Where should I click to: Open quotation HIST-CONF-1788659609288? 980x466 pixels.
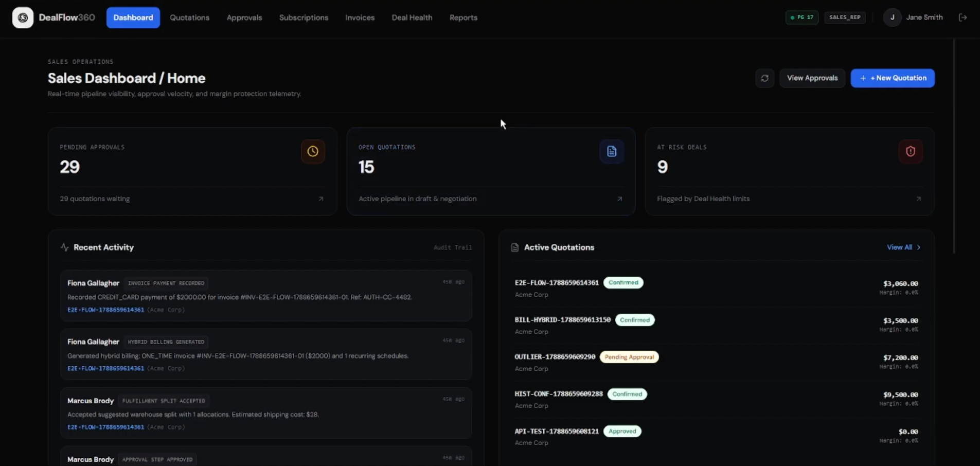[558, 393]
